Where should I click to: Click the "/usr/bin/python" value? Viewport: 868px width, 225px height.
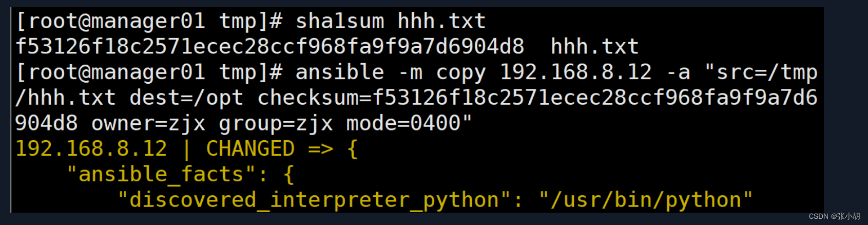coord(645,200)
